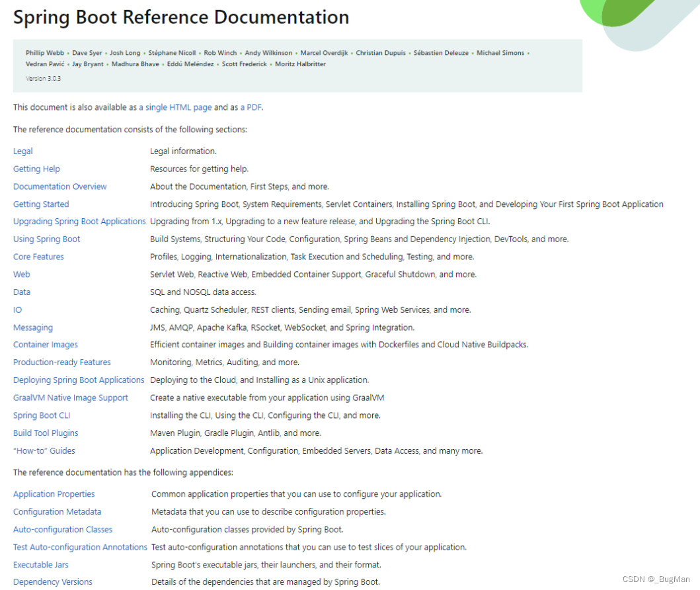This screenshot has width=700, height=590.
Task: Open the Getting Started section
Action: pyautogui.click(x=41, y=204)
